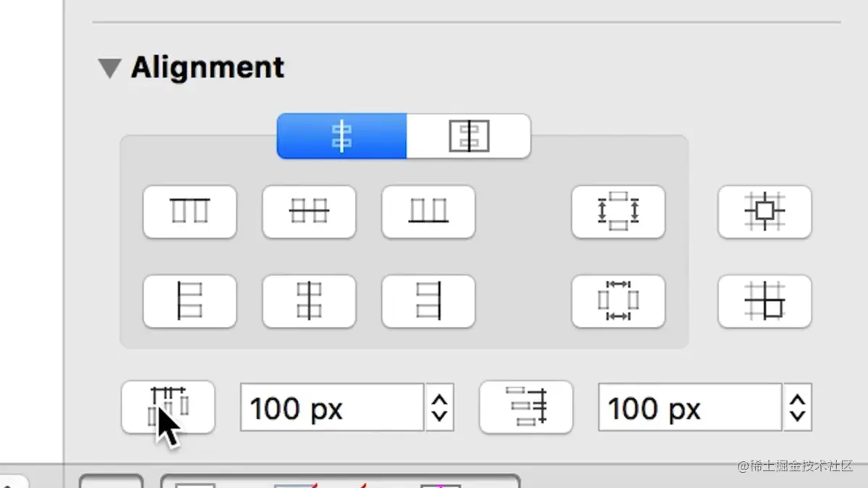Click the horizontal spacing stepper arrows
The width and height of the screenshot is (868, 488).
click(x=439, y=408)
